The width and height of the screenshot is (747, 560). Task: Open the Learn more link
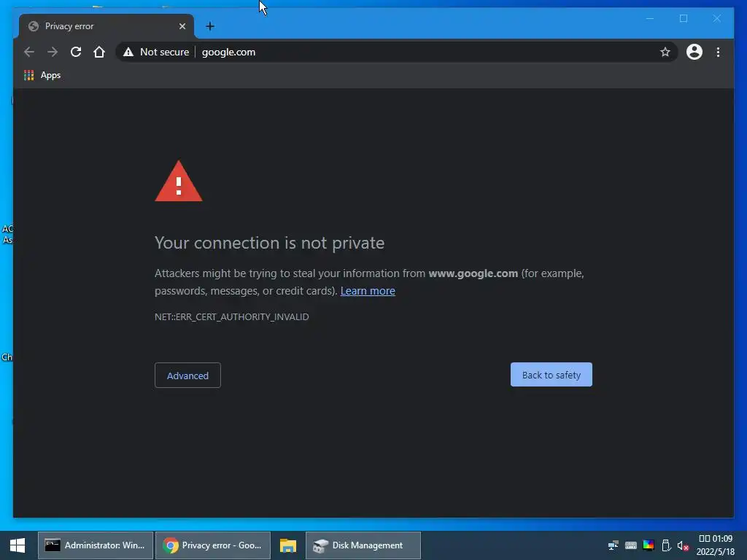tap(368, 291)
